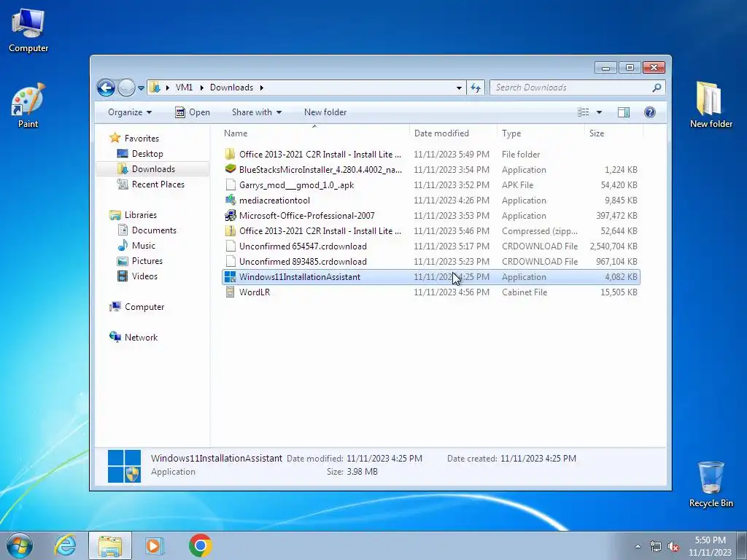The width and height of the screenshot is (747, 560).
Task: Open the Organize menu
Action: 130,112
